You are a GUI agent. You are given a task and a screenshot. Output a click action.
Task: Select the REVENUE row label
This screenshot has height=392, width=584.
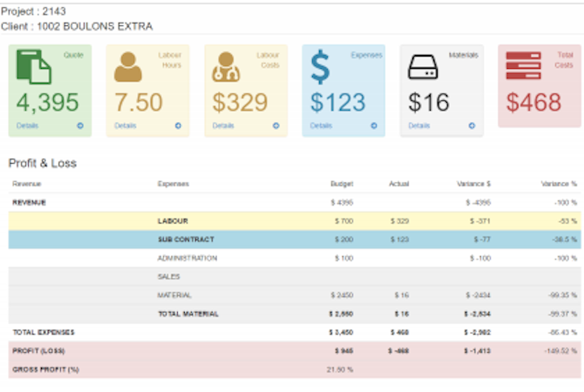click(x=29, y=202)
